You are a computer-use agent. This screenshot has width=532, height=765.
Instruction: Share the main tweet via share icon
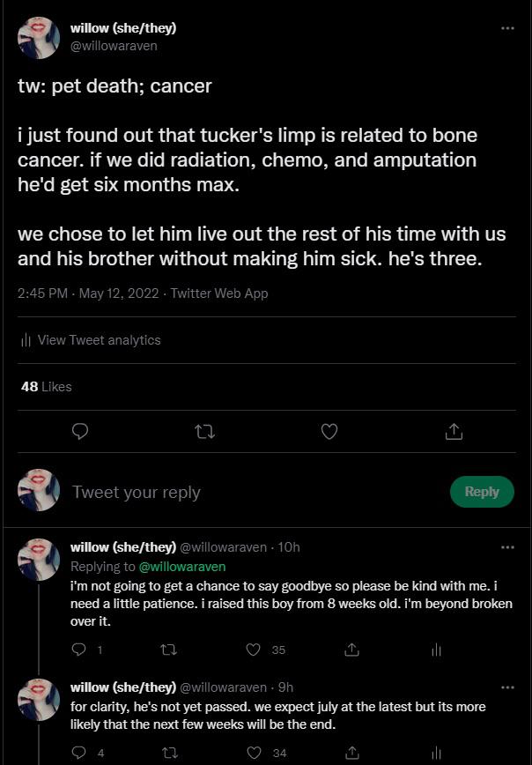454,431
